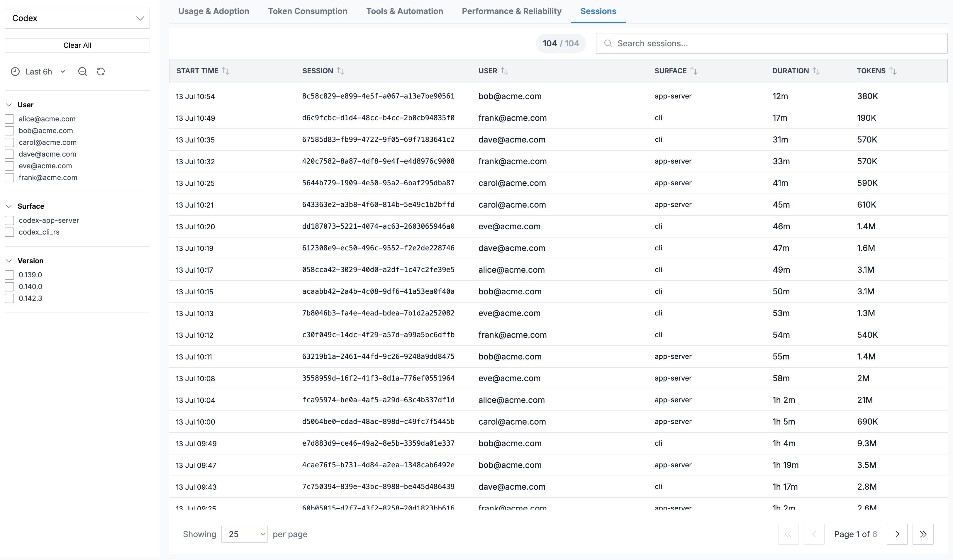The height and width of the screenshot is (560, 953).
Task: Check the alice@acme.com user filter
Action: [9, 119]
